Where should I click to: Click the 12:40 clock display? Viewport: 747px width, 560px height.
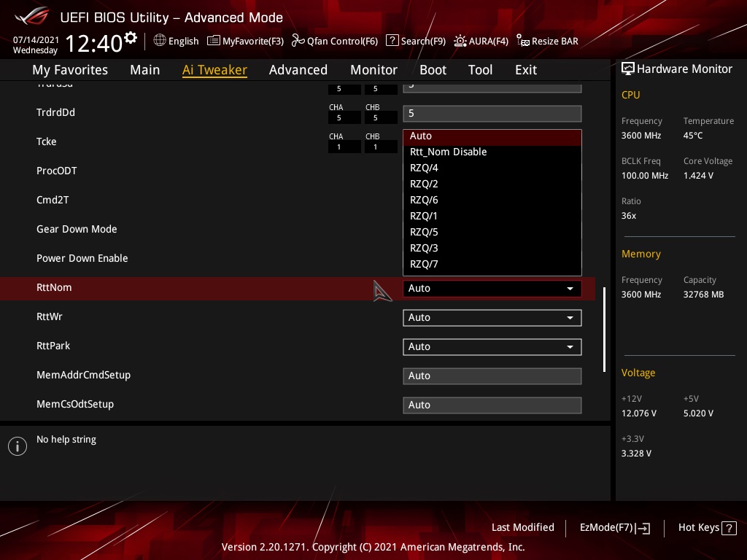tap(94, 43)
